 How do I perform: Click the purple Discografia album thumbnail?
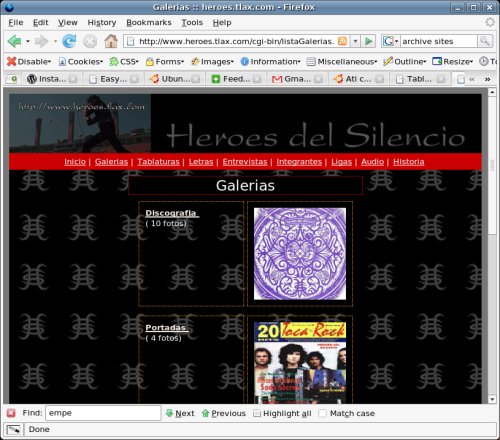[300, 254]
